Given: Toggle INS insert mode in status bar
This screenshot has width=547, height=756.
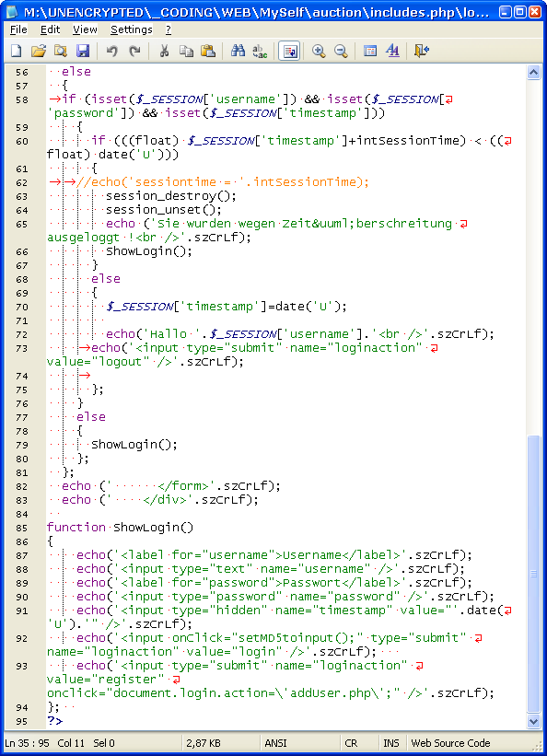Looking at the screenshot, I should (x=390, y=743).
